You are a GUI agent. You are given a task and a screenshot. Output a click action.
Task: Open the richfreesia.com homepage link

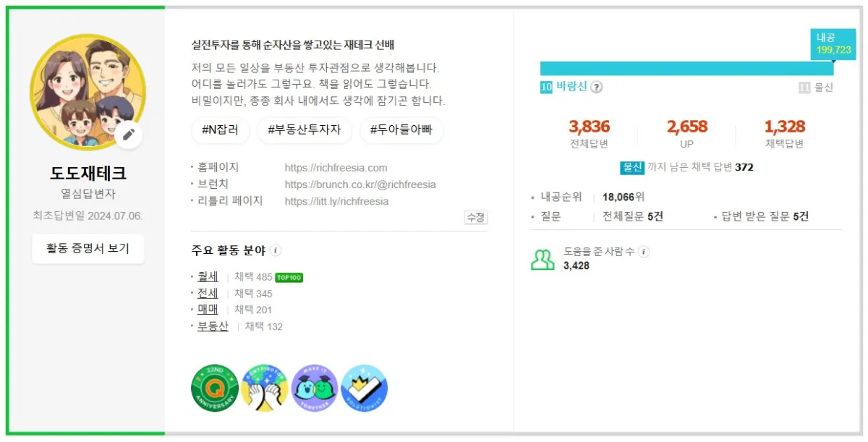tap(337, 168)
